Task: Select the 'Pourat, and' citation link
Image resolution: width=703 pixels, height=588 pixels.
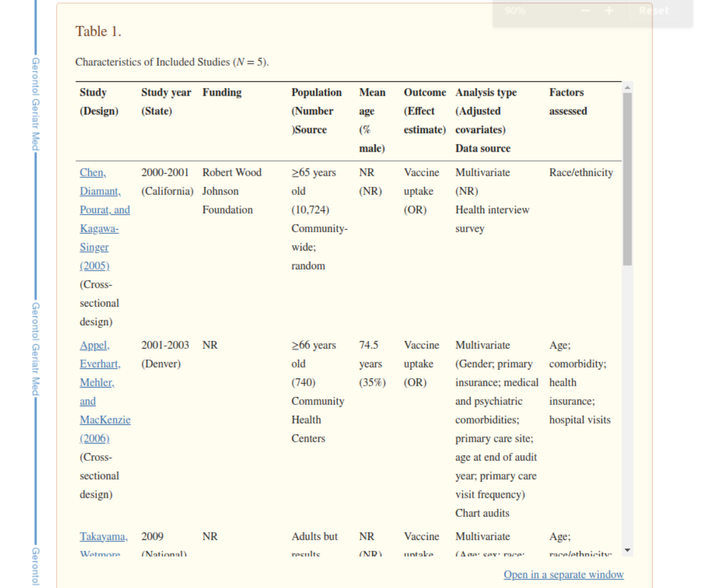Action: pyautogui.click(x=105, y=210)
